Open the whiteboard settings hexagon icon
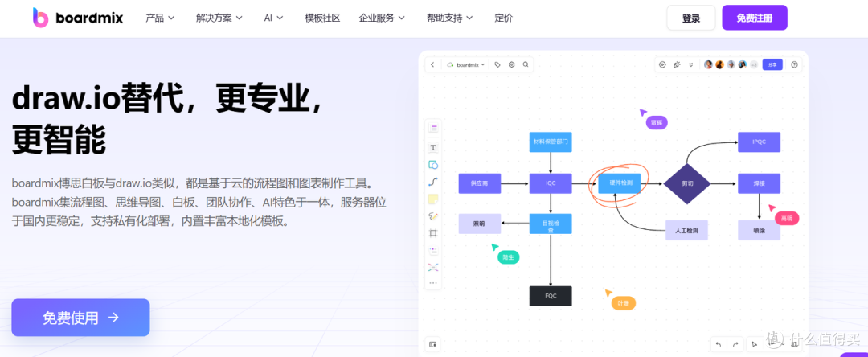Screen dimensions: 868x357 coord(511,64)
